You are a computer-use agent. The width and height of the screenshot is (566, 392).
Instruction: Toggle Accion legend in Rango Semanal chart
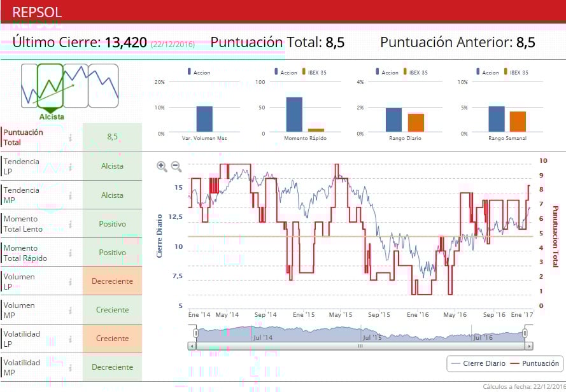[488, 72]
